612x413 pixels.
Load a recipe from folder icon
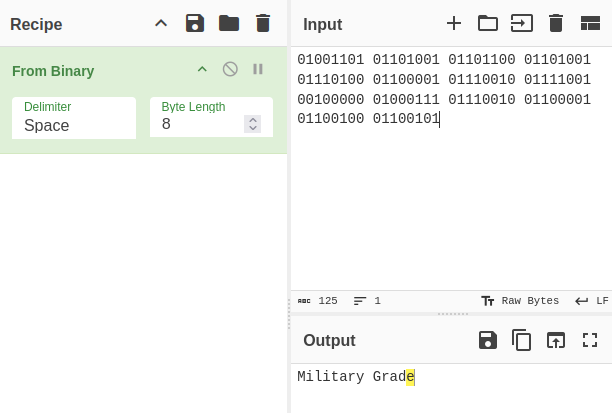pyautogui.click(x=229, y=23)
